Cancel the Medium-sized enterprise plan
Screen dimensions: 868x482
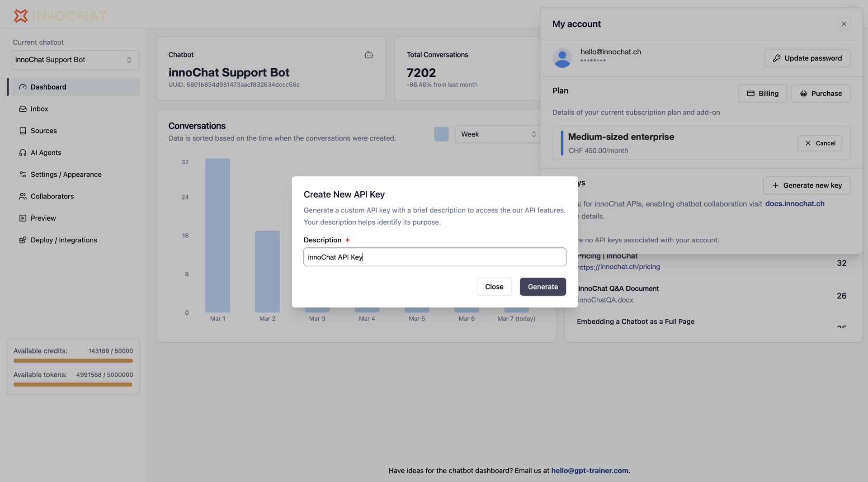pos(820,143)
